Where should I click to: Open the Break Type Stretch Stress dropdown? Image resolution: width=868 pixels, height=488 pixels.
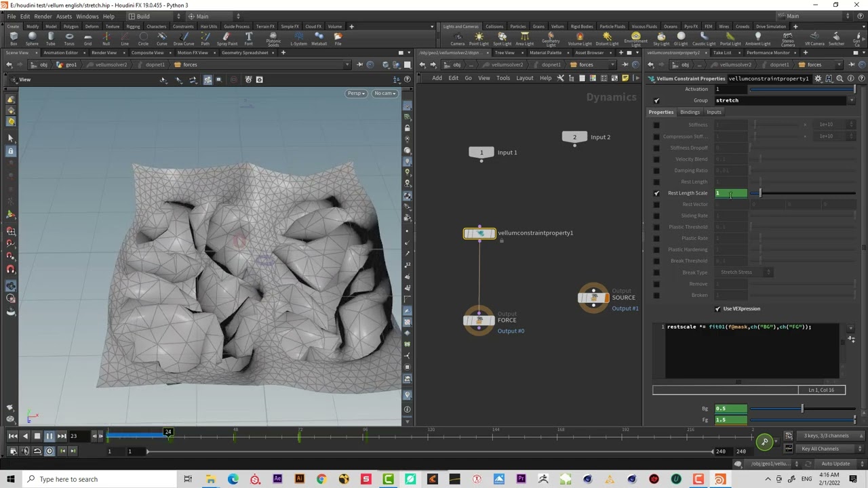click(x=746, y=272)
